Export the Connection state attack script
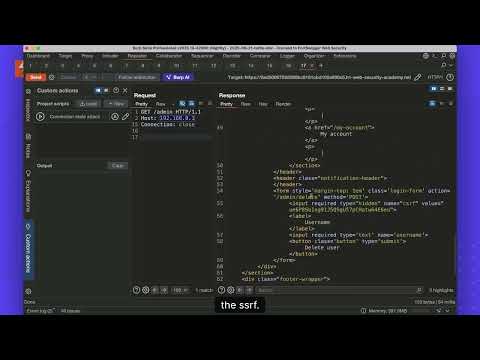This screenshot has height=360, width=480. click(115, 117)
